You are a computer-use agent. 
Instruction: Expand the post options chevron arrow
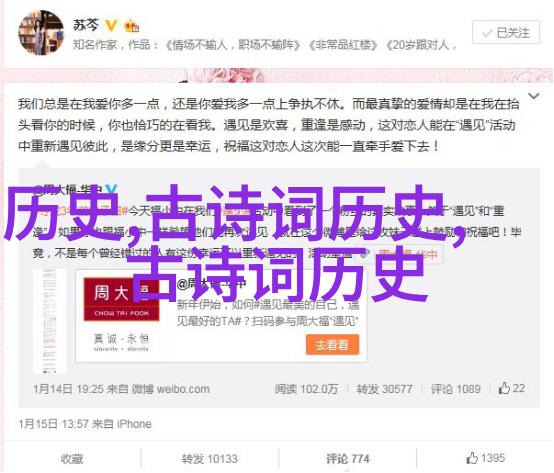[533, 96]
